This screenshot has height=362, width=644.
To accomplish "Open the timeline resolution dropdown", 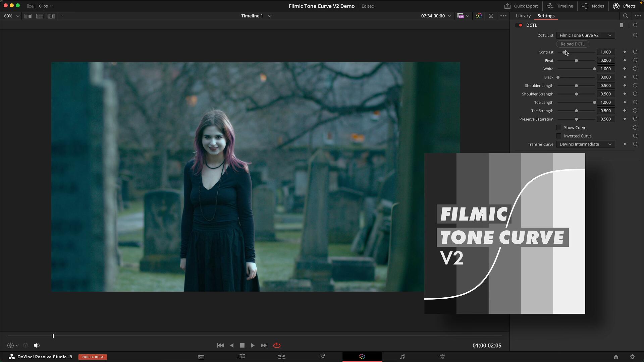I will 468,16.
